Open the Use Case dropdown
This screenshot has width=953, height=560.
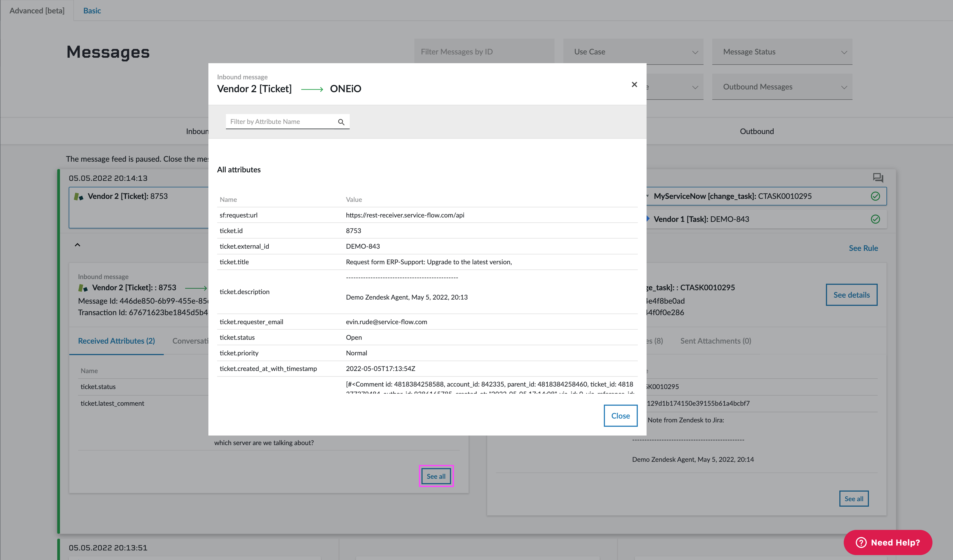[633, 52]
